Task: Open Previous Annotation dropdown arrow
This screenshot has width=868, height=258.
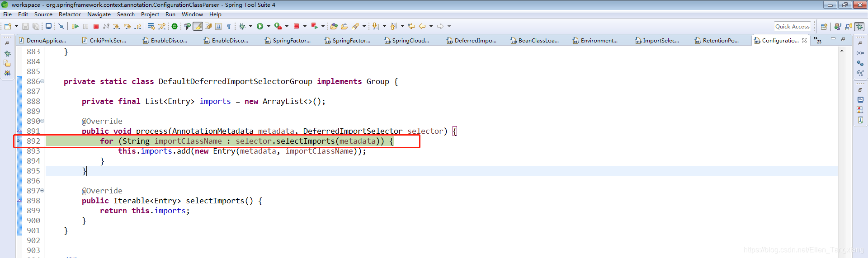Action: pyautogui.click(x=402, y=26)
